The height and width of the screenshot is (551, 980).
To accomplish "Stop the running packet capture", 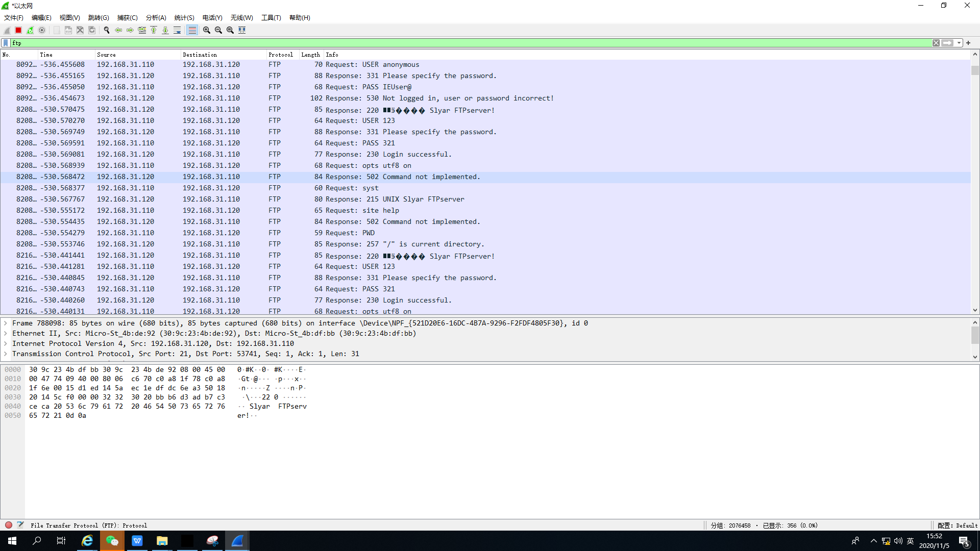I will [x=18, y=30].
